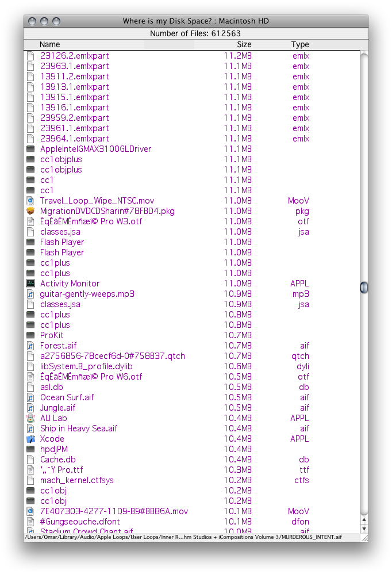The image size is (392, 574).
Task: Click the qtch type label
Action: [300, 357]
